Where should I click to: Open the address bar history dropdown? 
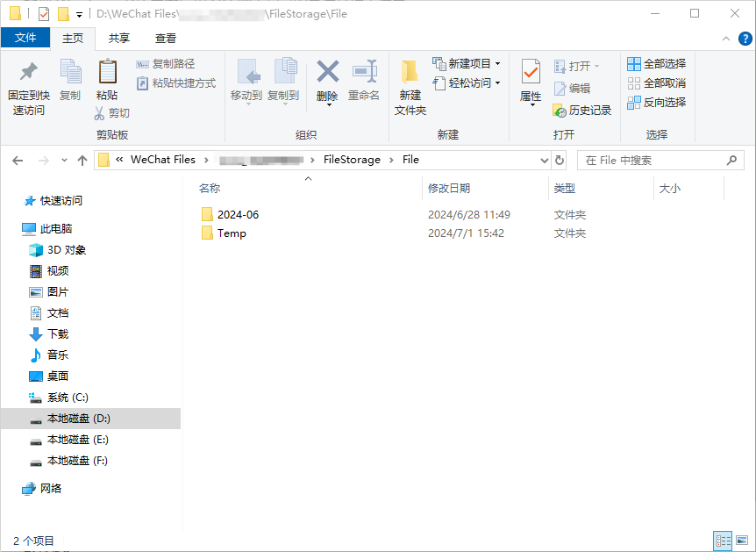[x=545, y=160]
